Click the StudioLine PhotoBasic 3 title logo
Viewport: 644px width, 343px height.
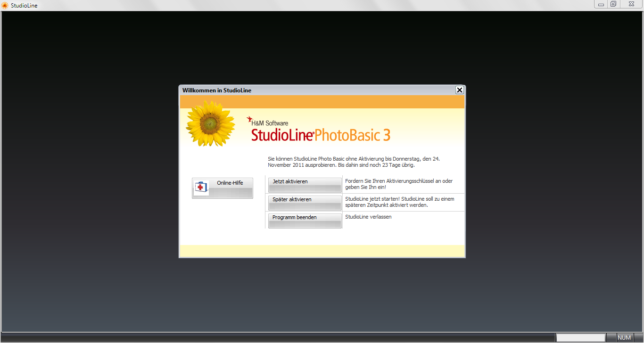click(321, 135)
